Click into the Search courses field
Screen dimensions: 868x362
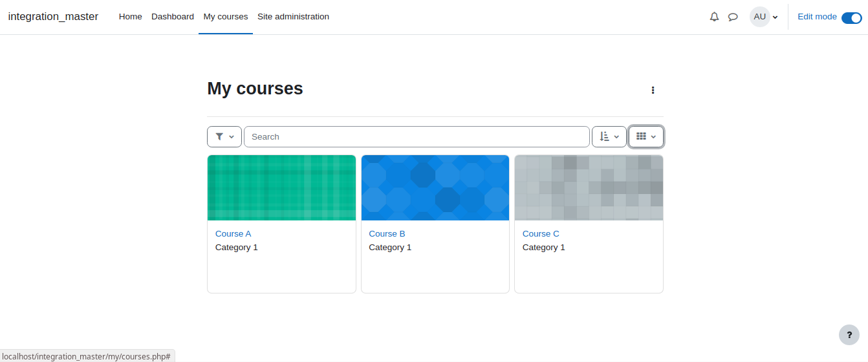(x=417, y=136)
